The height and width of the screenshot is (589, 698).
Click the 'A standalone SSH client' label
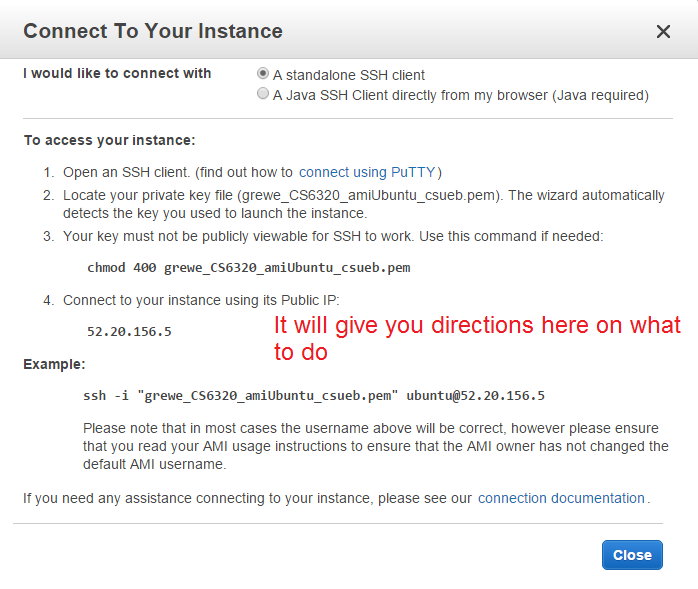(349, 75)
